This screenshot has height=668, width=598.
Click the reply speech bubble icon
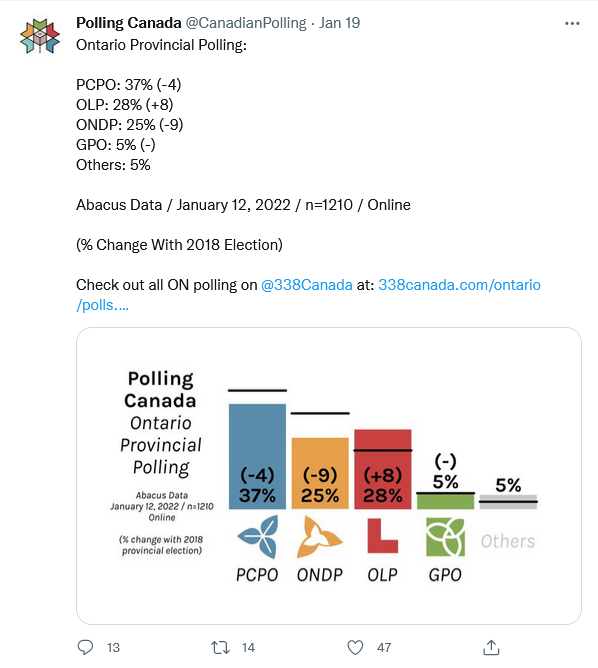coord(85,648)
